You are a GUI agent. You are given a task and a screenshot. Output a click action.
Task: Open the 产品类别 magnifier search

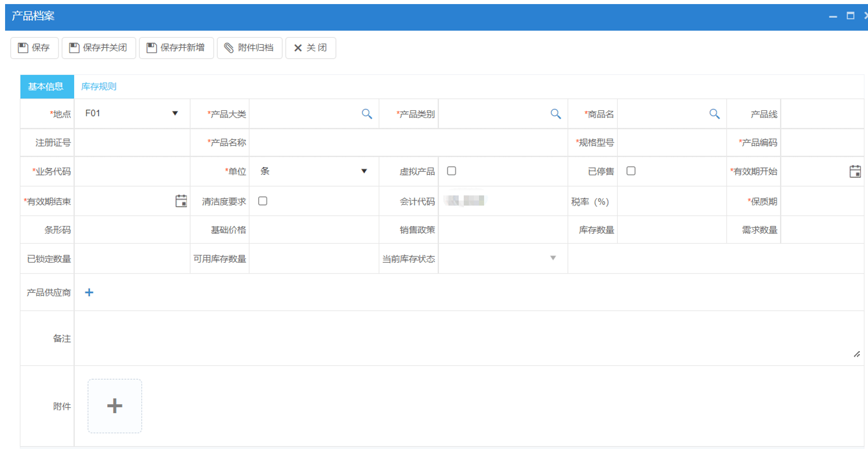pos(556,113)
